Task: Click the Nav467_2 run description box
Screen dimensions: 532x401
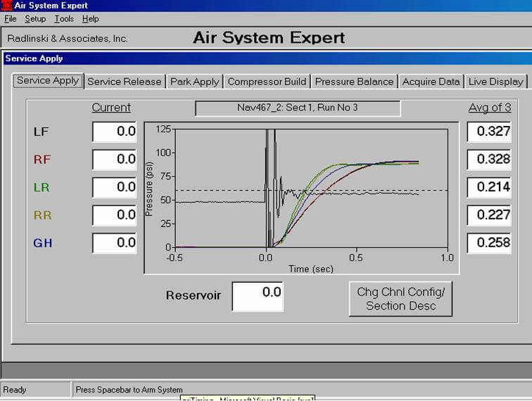Action: coord(297,108)
